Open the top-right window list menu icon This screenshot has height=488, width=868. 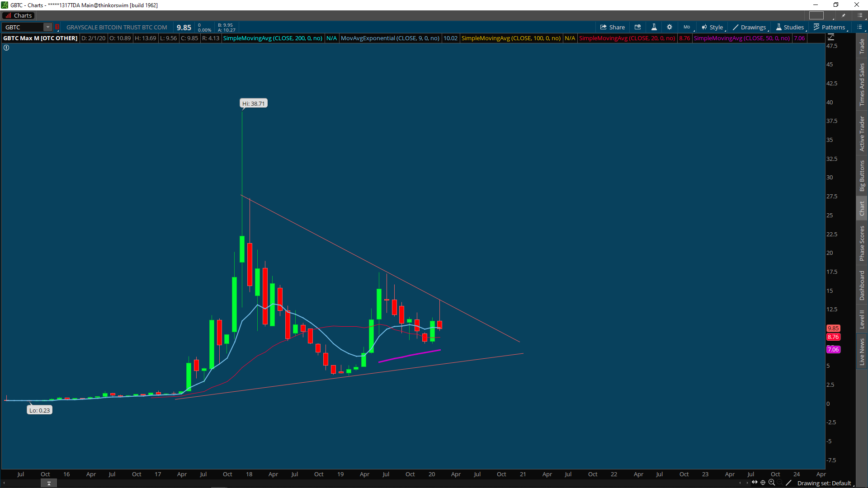[x=859, y=15]
